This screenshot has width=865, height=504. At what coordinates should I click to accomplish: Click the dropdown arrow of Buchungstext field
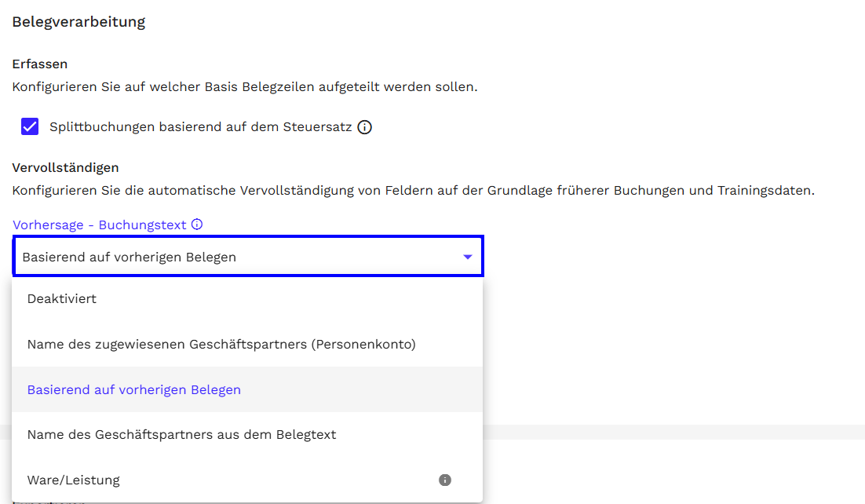point(468,257)
